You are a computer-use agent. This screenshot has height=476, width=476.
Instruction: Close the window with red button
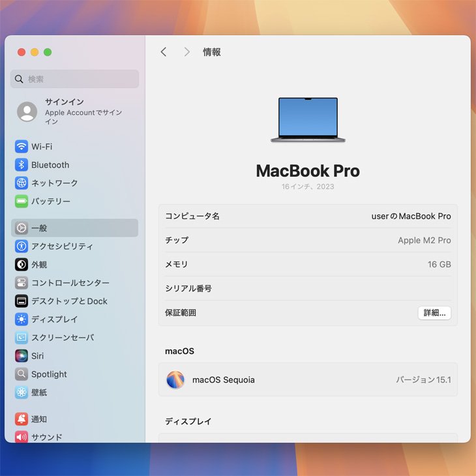(x=22, y=52)
